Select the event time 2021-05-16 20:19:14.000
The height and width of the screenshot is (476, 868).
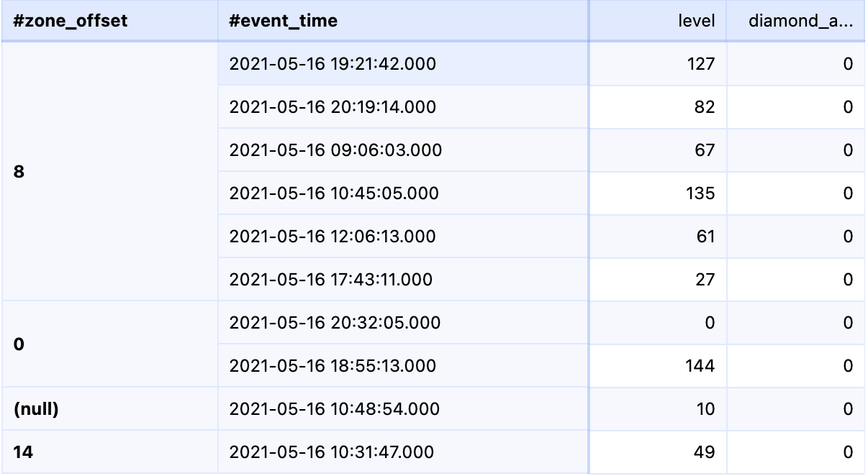pos(335,107)
